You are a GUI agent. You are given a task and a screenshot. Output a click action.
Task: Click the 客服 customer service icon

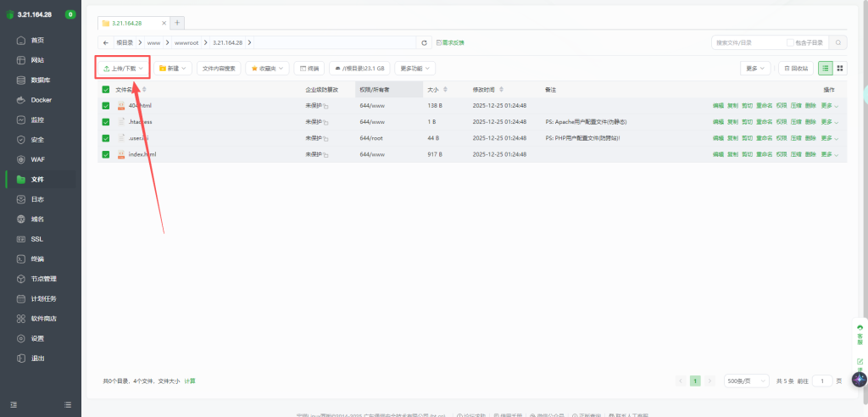pos(860,335)
